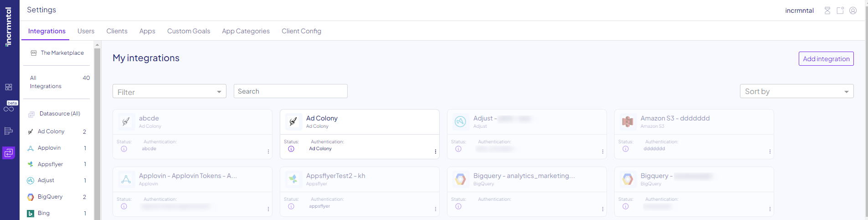
Task: Open three-dot menu on Ad Colony card
Action: point(435,152)
